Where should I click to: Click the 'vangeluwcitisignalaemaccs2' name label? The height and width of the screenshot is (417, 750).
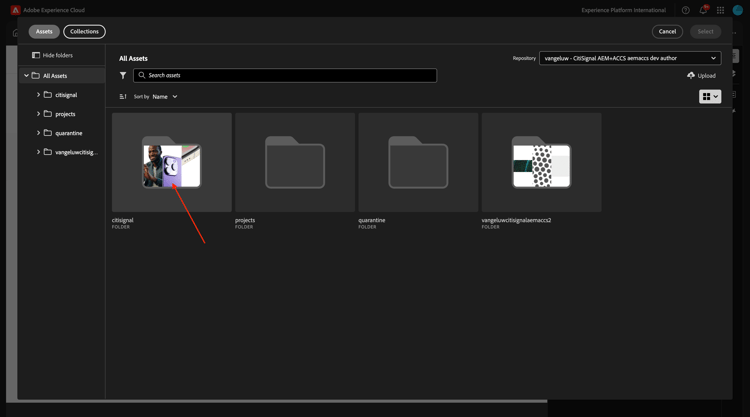[516, 220]
